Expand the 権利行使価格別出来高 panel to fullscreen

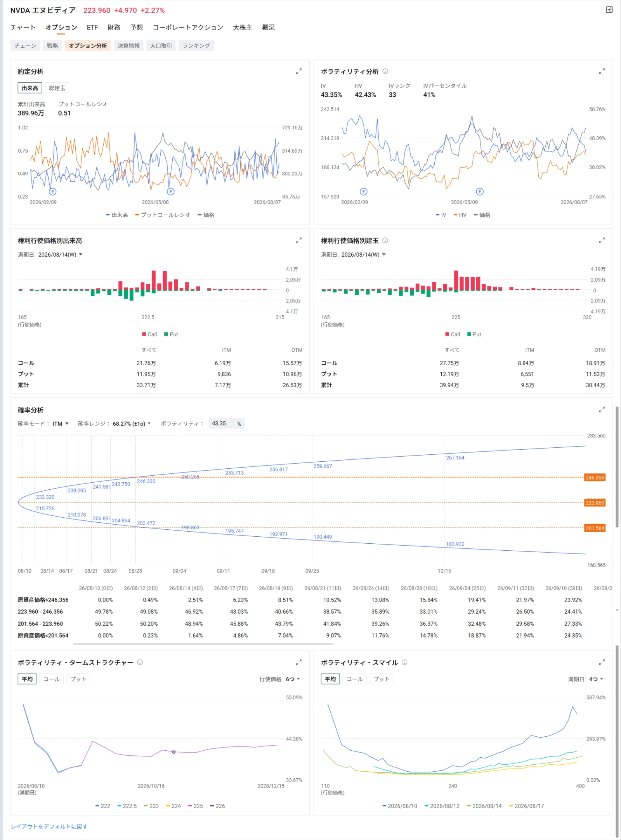(x=298, y=241)
